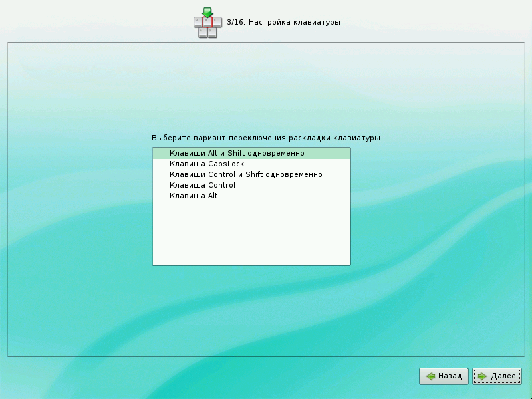532x399 pixels.
Task: Click the keyboard setup icon in the header
Action: (x=207, y=25)
